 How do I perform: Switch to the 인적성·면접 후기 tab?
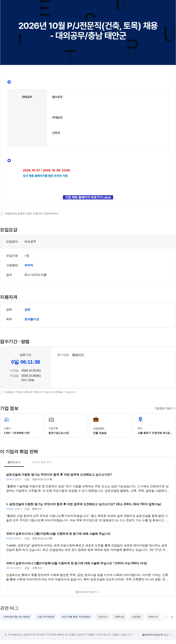(42, 462)
